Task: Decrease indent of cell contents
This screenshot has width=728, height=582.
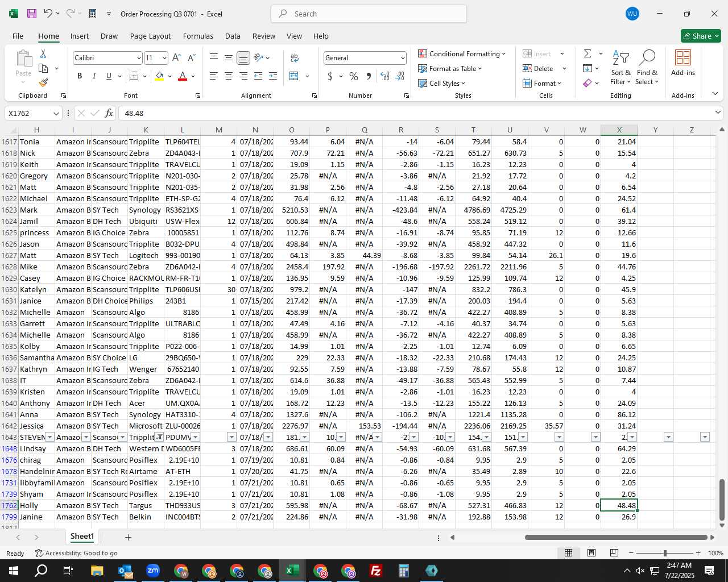Action: pyautogui.click(x=258, y=76)
